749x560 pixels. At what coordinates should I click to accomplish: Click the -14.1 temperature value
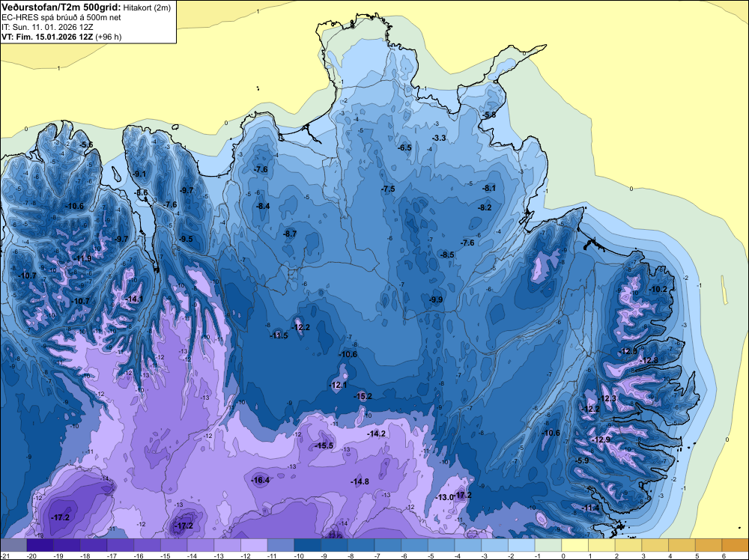click(x=134, y=299)
